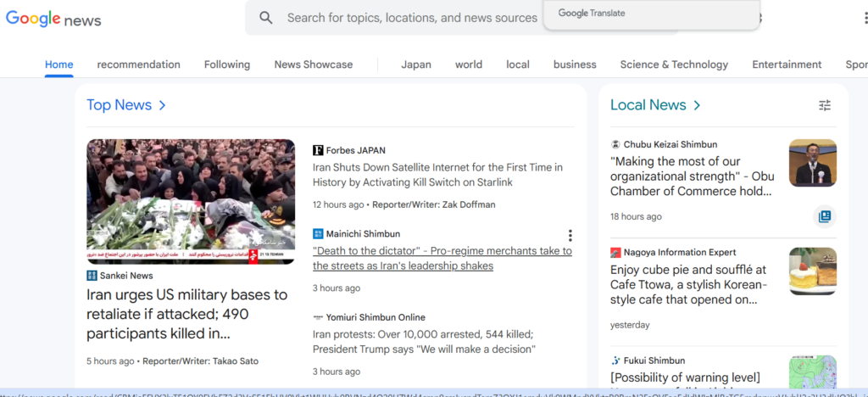Expand the Top News section chevron
868x397 pixels.
tap(162, 105)
